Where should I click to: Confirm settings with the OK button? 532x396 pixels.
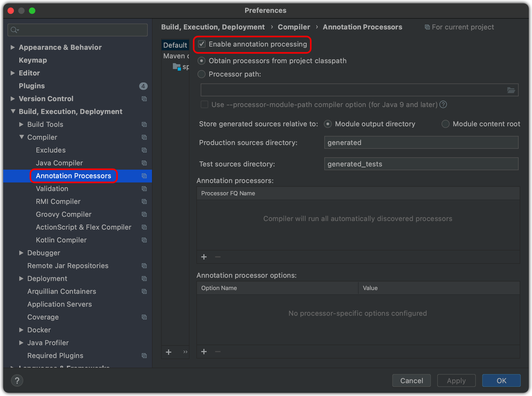pyautogui.click(x=501, y=380)
